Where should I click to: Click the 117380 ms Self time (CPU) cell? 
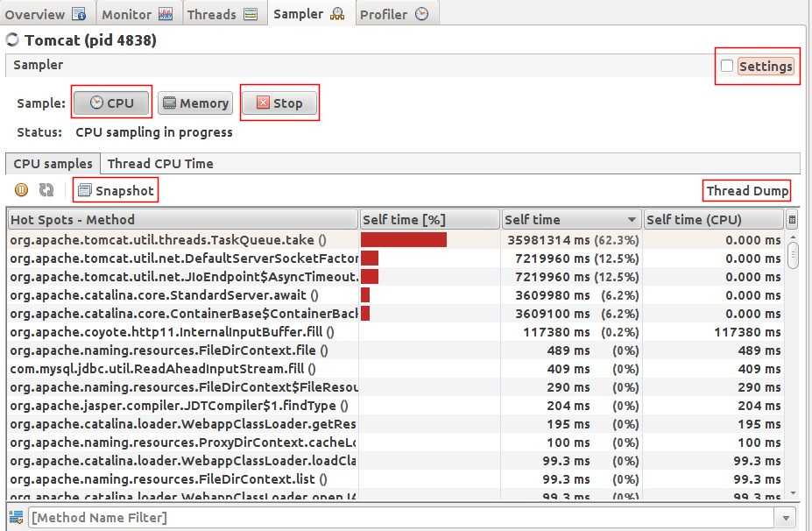click(714, 331)
